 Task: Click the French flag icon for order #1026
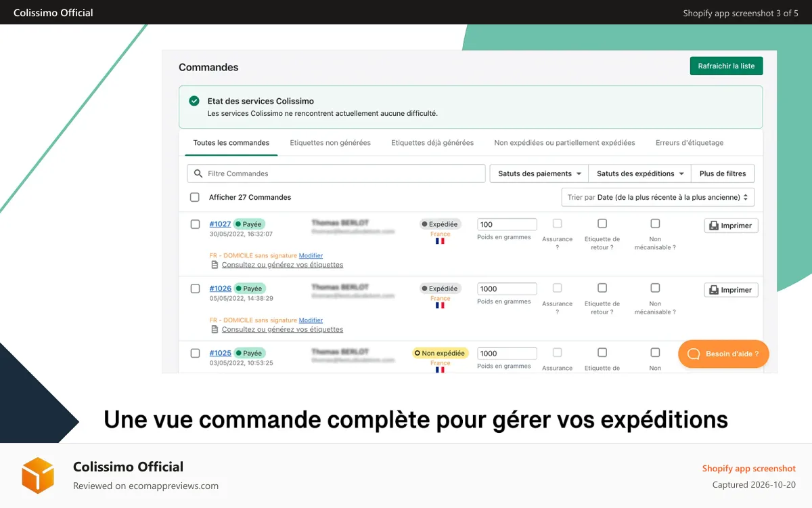pyautogui.click(x=440, y=305)
